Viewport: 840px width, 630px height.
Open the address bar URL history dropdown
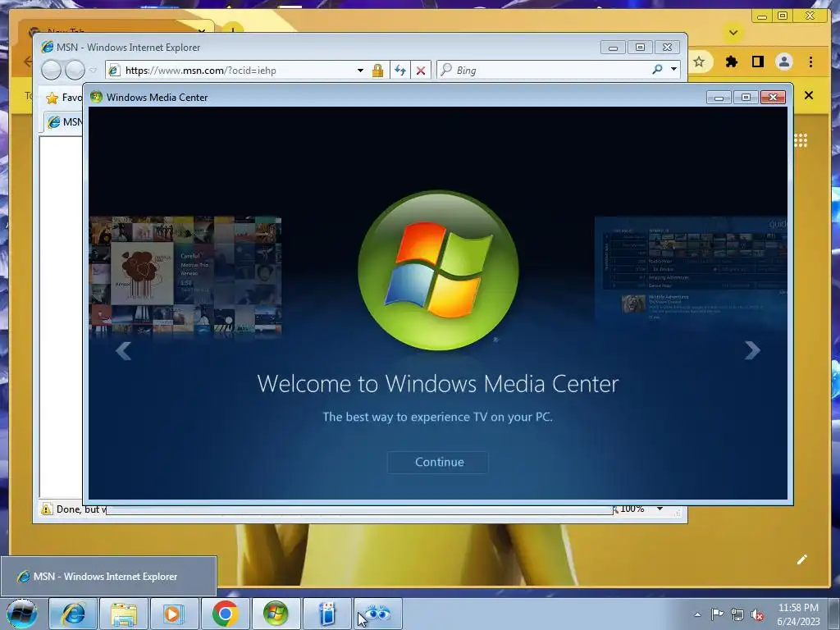point(361,71)
